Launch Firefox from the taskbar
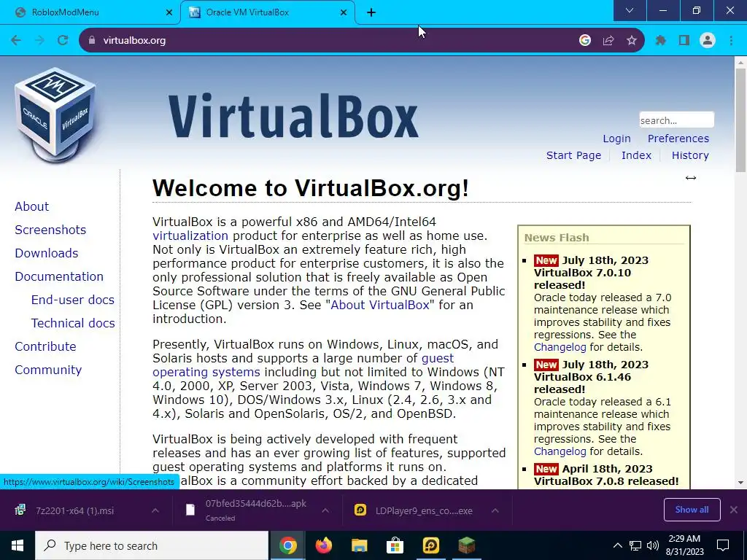The height and width of the screenshot is (560, 747). pyautogui.click(x=324, y=545)
